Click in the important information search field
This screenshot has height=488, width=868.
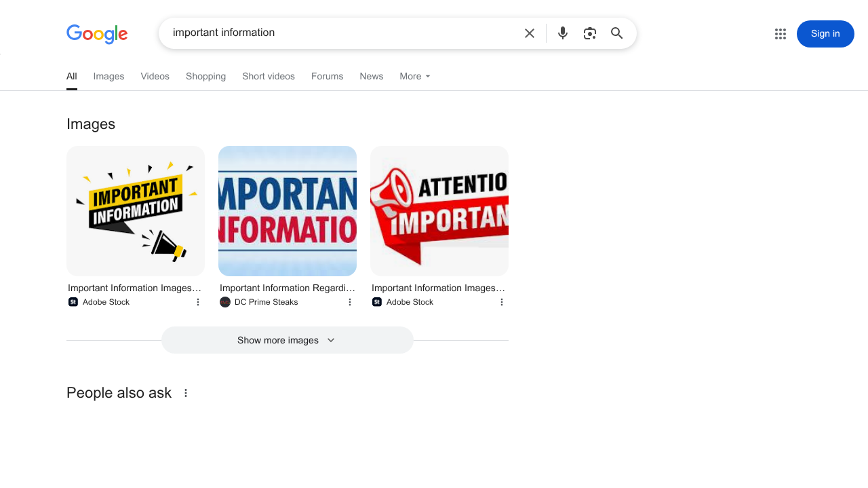point(342,33)
